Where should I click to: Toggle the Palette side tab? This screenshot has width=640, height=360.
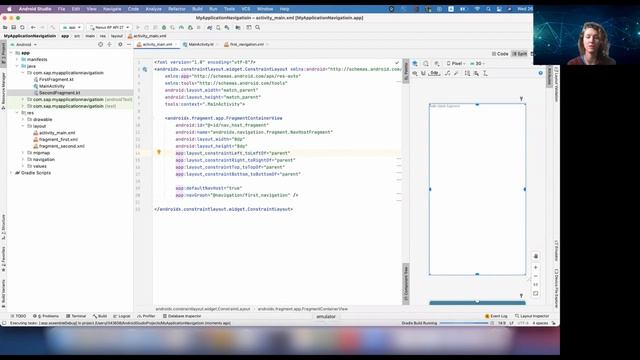click(x=406, y=71)
